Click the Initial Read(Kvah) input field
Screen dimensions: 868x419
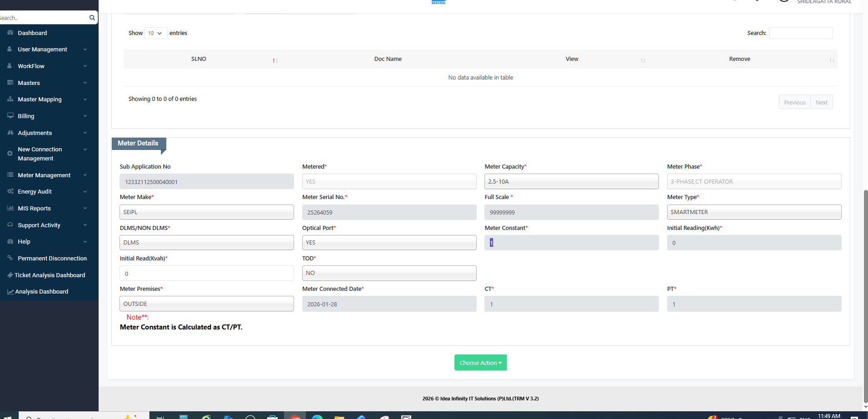point(206,274)
